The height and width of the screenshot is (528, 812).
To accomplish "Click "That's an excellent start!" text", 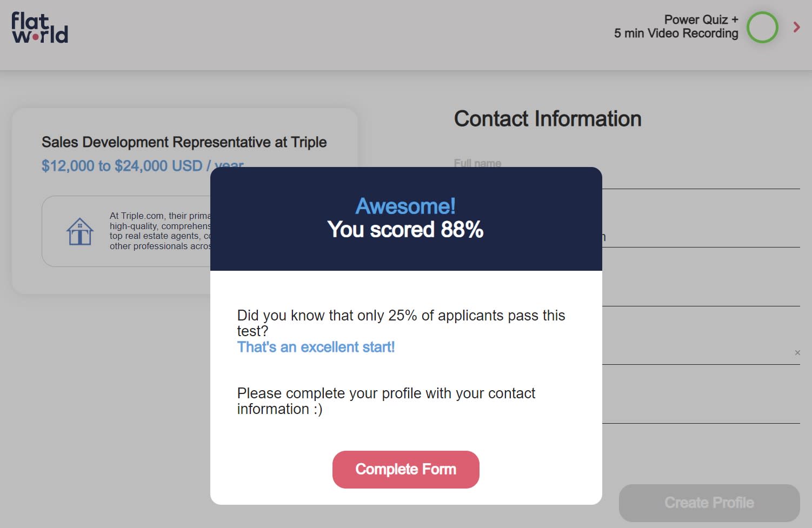I will coord(316,347).
